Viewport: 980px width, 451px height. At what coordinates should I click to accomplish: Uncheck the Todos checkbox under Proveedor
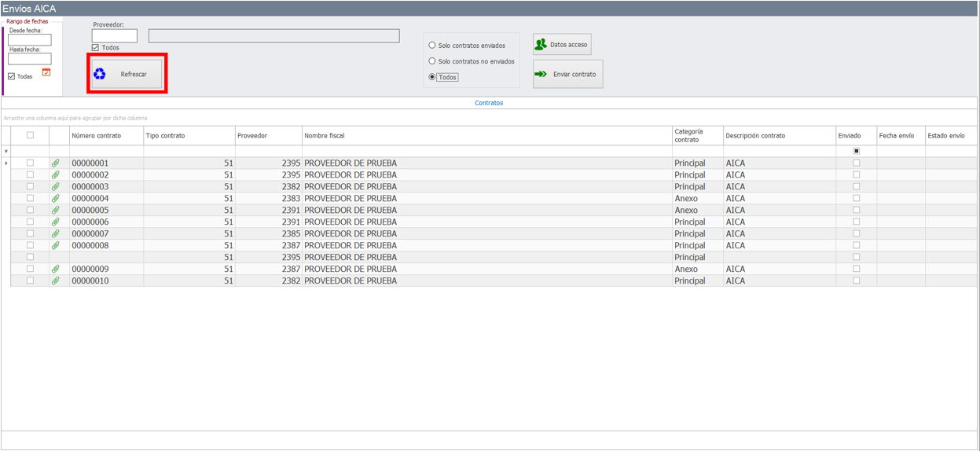point(96,48)
